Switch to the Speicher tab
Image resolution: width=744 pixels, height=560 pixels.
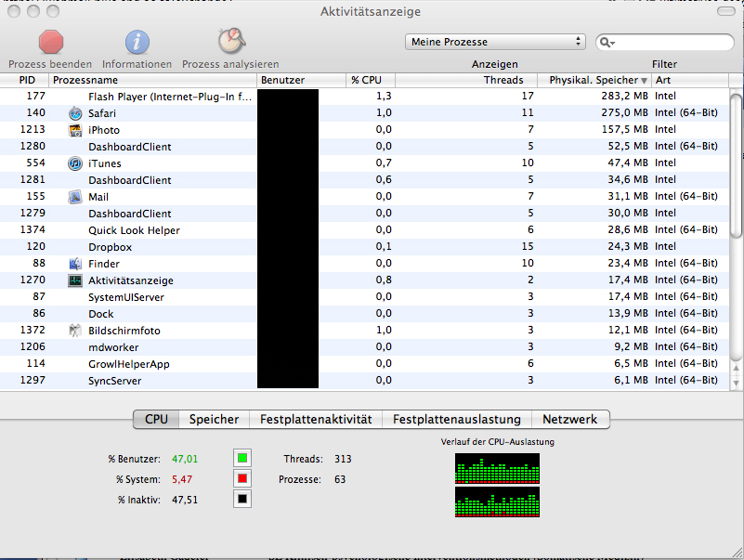[214, 420]
